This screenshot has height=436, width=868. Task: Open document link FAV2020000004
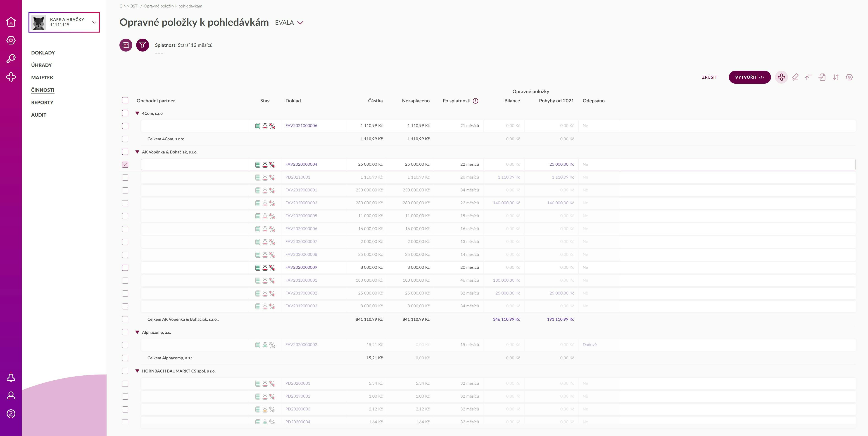[x=301, y=164]
